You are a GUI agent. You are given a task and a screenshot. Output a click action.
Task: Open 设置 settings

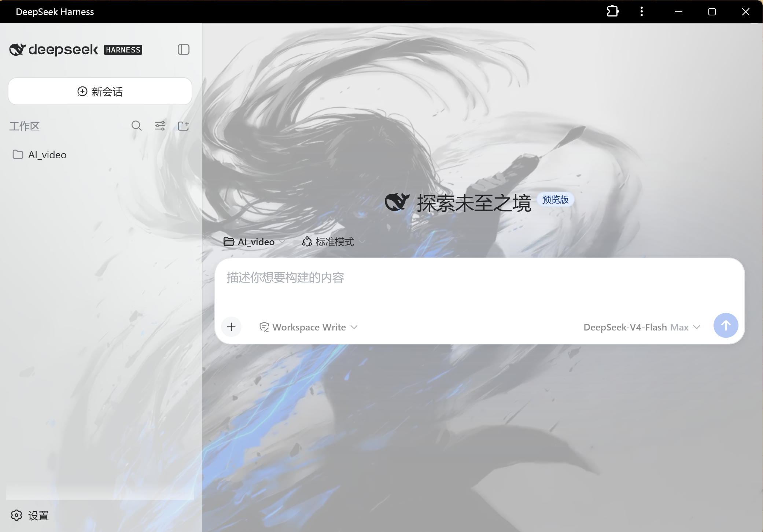(x=30, y=516)
